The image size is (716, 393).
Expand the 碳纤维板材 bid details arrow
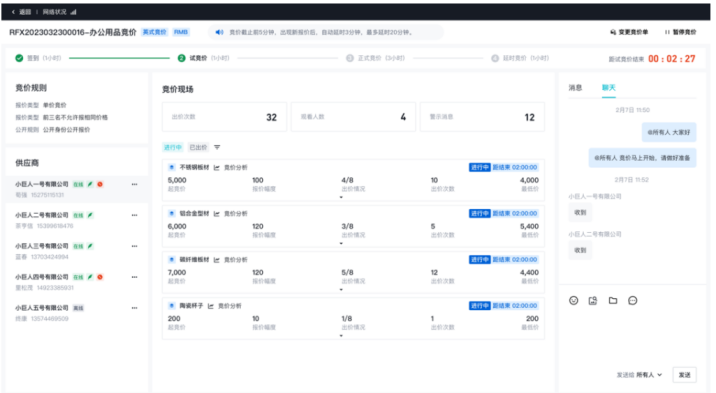tap(341, 289)
